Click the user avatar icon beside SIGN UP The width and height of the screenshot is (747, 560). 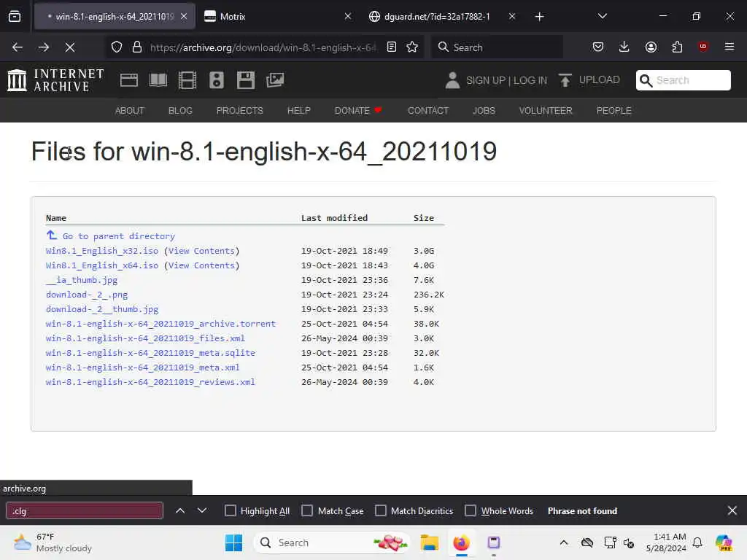452,80
